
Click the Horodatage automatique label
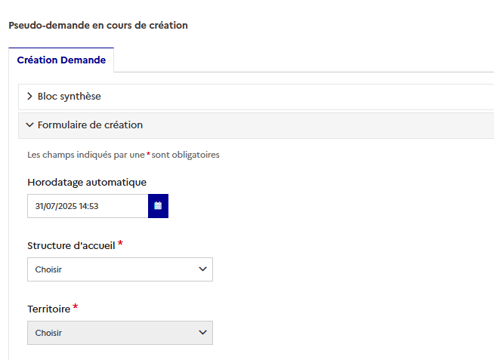tap(87, 182)
